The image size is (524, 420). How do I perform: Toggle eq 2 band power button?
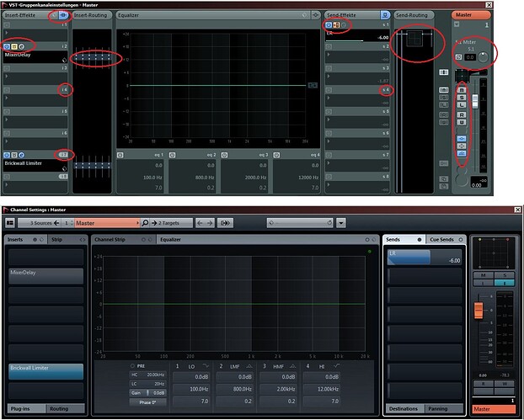click(x=173, y=155)
